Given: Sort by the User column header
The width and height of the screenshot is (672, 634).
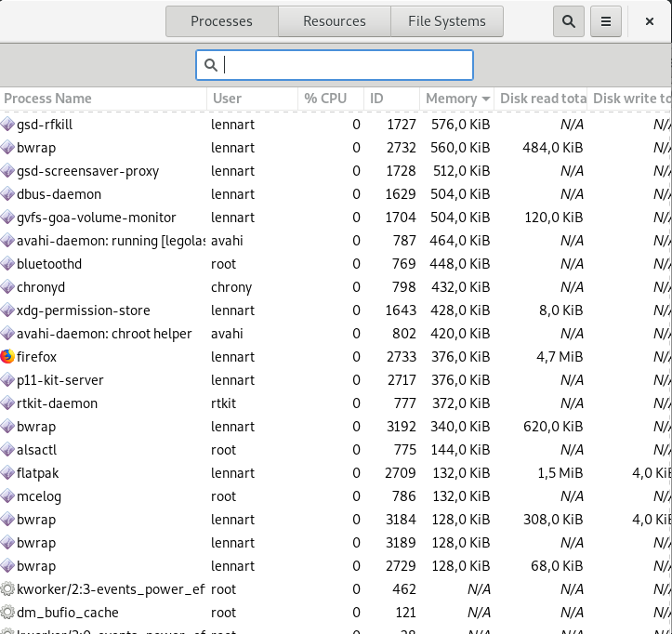Looking at the screenshot, I should [x=252, y=99].
